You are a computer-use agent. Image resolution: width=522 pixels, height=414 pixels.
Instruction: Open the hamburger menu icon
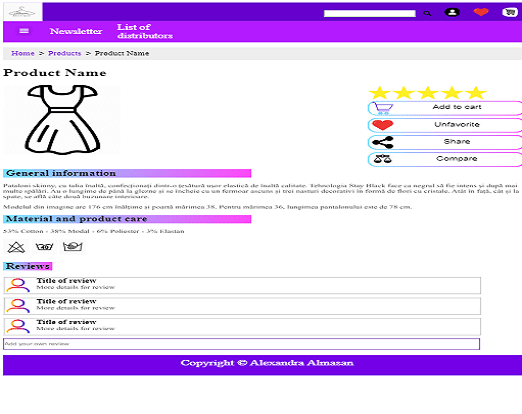tap(24, 31)
